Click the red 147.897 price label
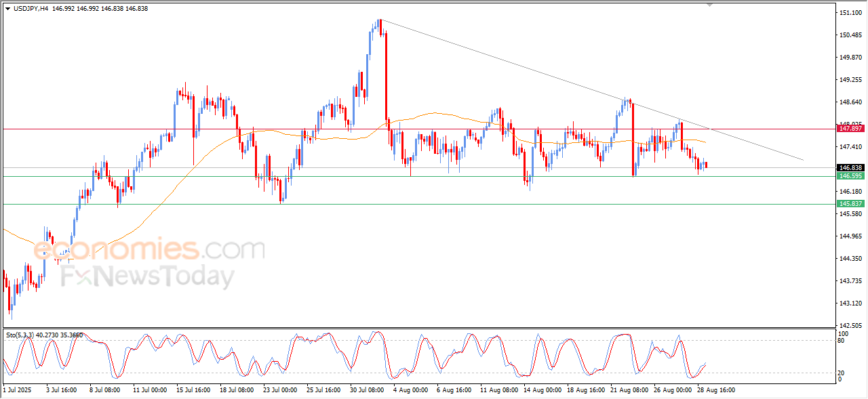The height and width of the screenshot is (399, 868). [850, 128]
